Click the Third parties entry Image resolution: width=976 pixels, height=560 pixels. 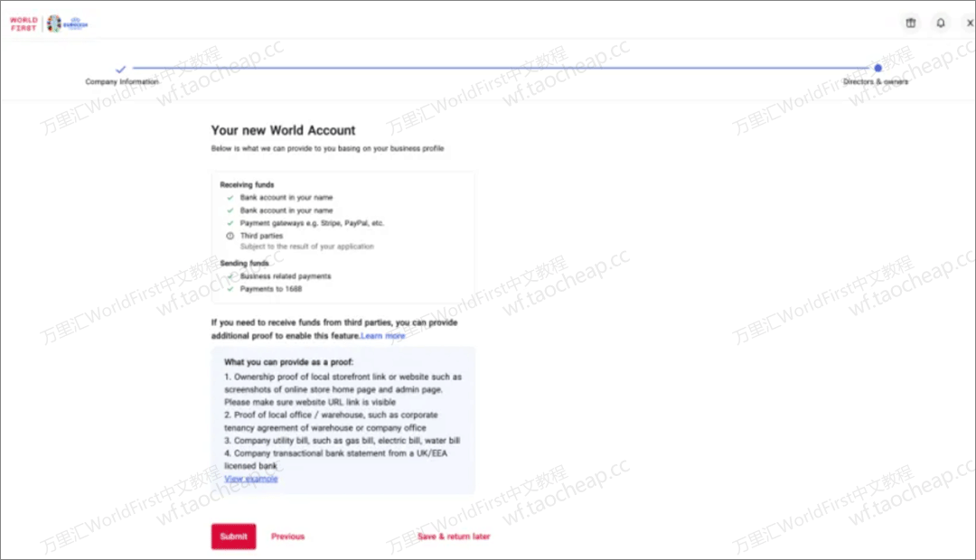[261, 236]
